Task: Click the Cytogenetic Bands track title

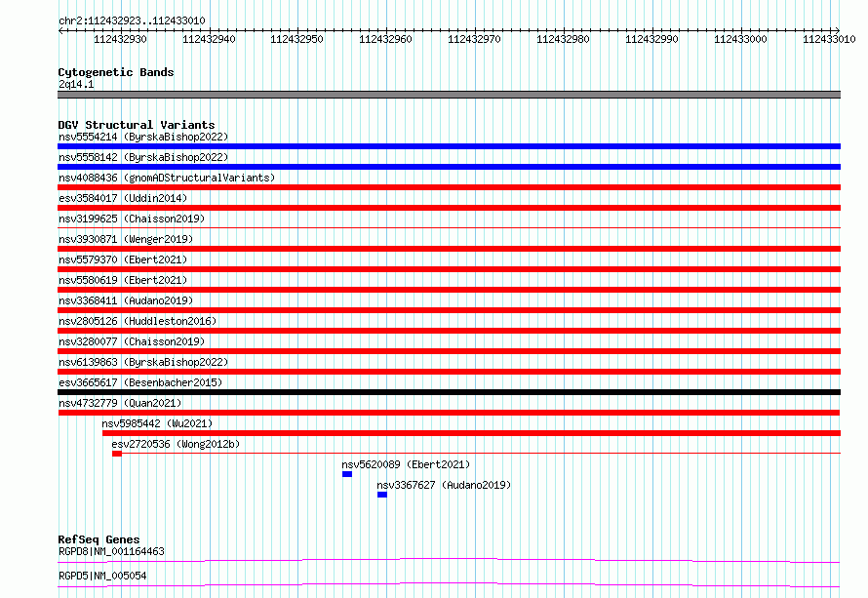Action: pos(116,72)
